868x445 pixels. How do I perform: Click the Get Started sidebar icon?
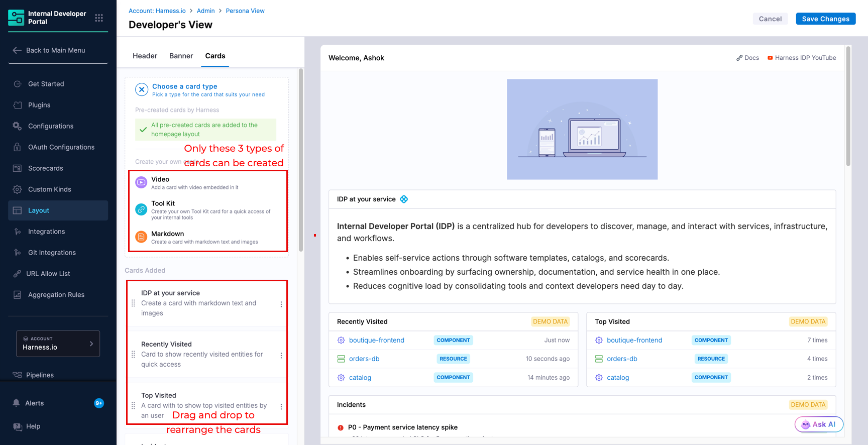(18, 84)
